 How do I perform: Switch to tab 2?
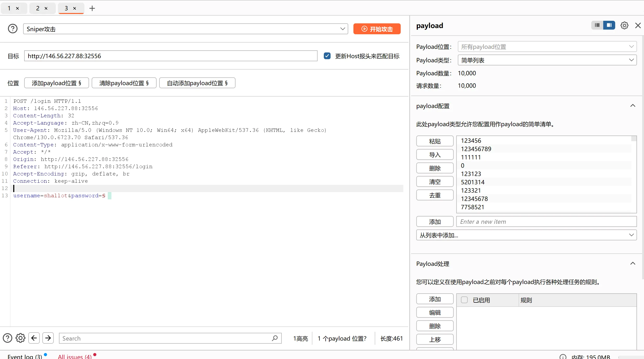tap(38, 8)
